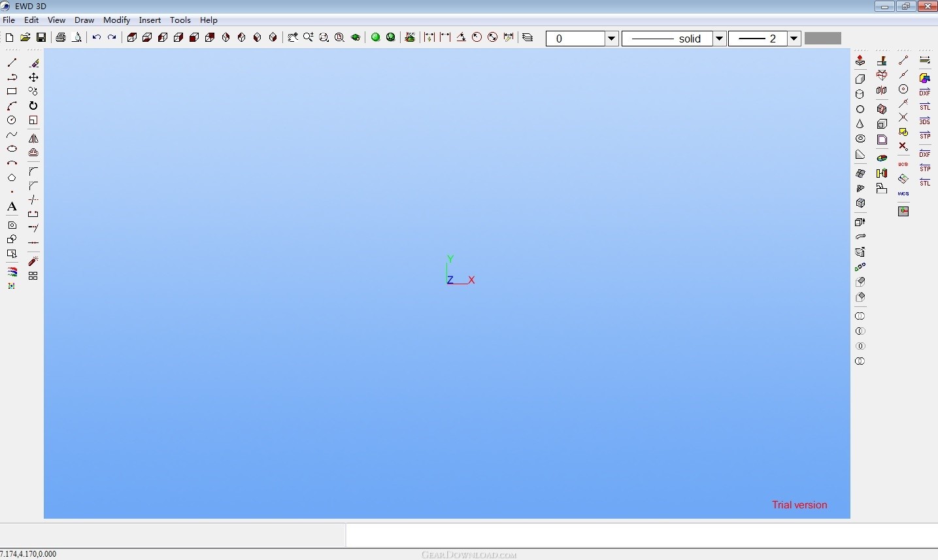The height and width of the screenshot is (560, 938).
Task: Select the Arc drawing tool
Action: 12,106
